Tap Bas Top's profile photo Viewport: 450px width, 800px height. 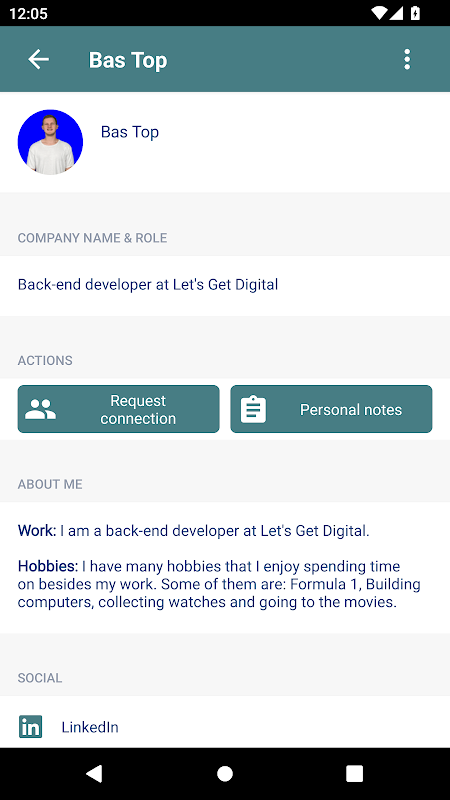click(x=50, y=142)
